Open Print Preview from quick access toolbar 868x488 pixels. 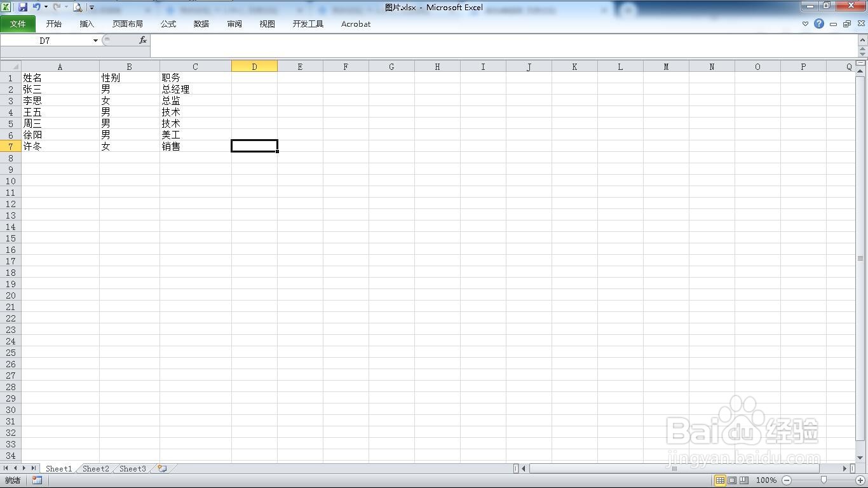78,8
